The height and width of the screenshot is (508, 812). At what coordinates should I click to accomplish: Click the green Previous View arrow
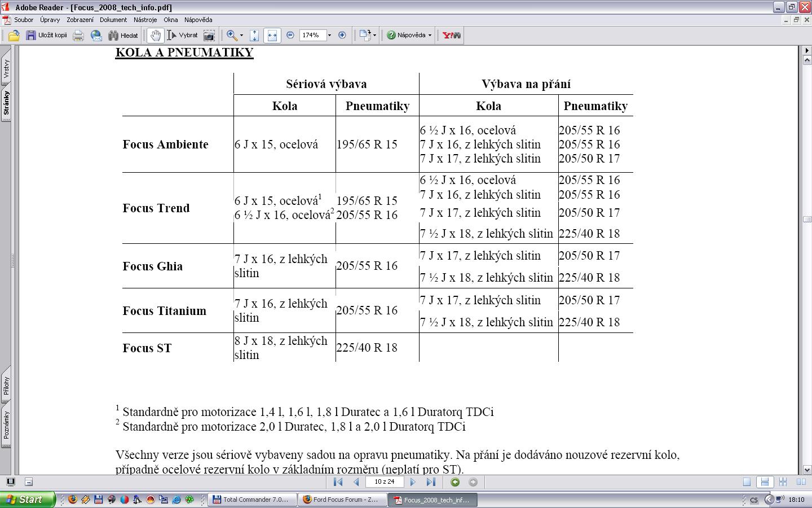click(x=455, y=482)
